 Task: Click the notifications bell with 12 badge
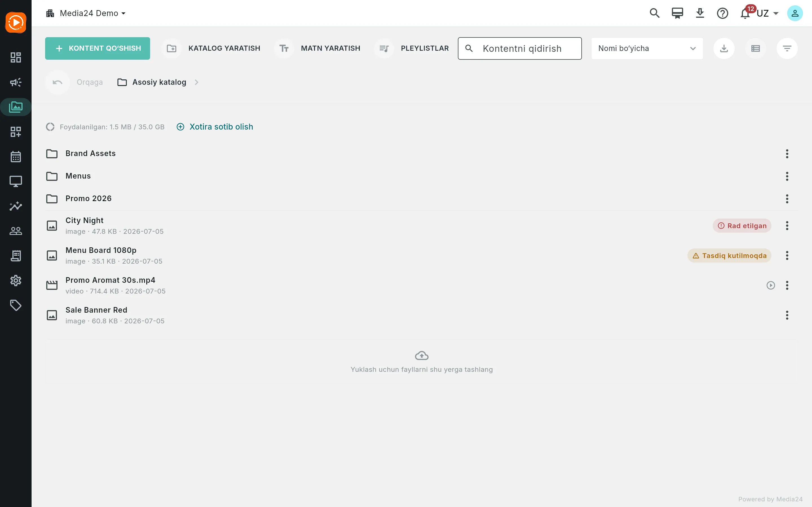point(745,14)
